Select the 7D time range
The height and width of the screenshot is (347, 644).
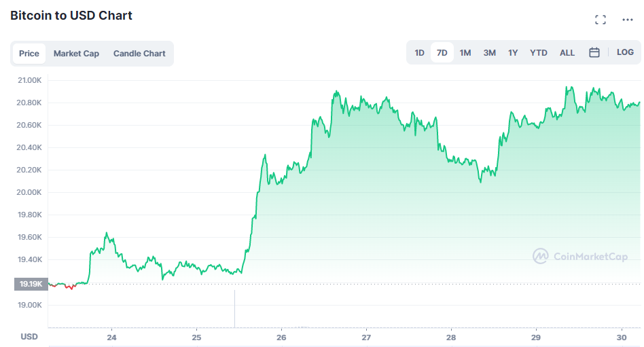pyautogui.click(x=442, y=52)
